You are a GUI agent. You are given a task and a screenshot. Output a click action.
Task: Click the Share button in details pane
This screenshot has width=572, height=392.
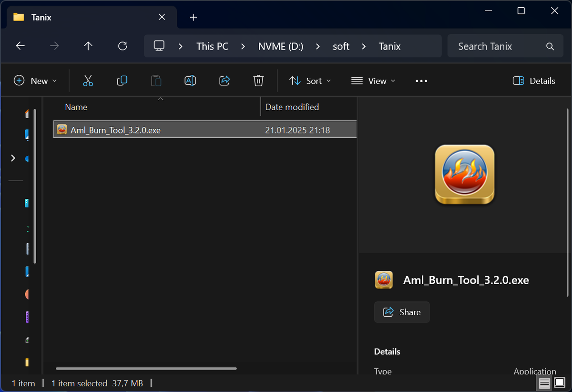click(x=402, y=312)
